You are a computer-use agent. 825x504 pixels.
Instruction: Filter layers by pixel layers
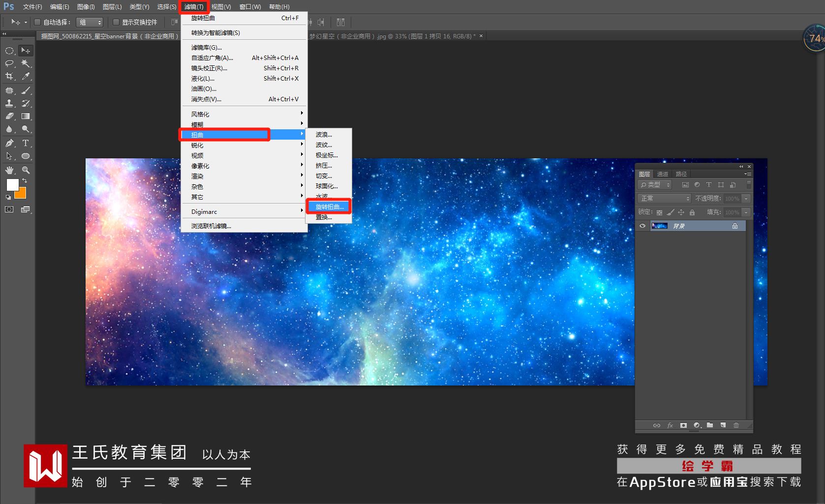685,185
